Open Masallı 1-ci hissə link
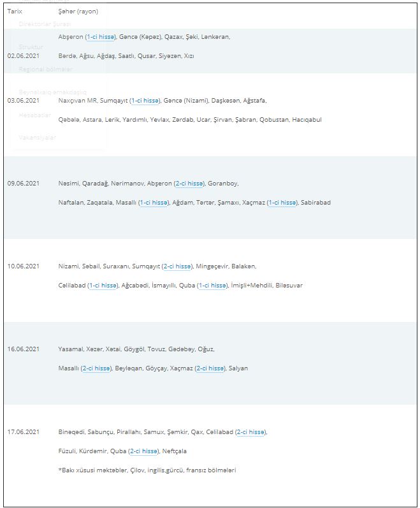Image resolution: width=420 pixels, height=508 pixels. click(154, 203)
